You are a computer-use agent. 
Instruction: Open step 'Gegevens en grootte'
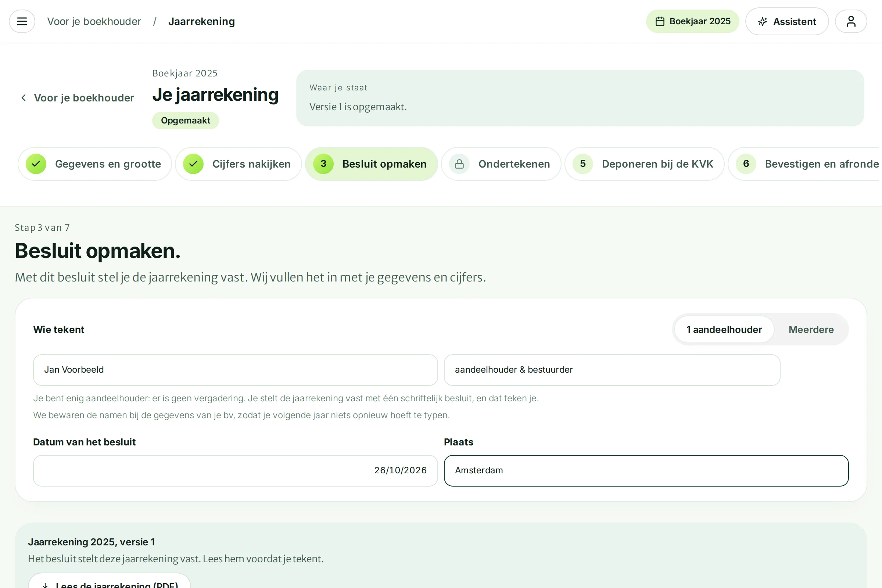(x=94, y=164)
